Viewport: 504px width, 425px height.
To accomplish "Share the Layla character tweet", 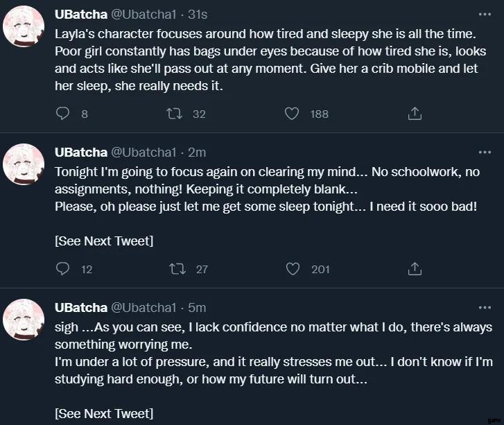I will coord(415,114).
